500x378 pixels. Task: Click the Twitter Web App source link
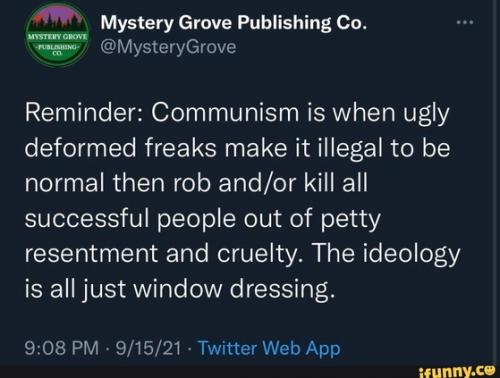click(x=269, y=349)
